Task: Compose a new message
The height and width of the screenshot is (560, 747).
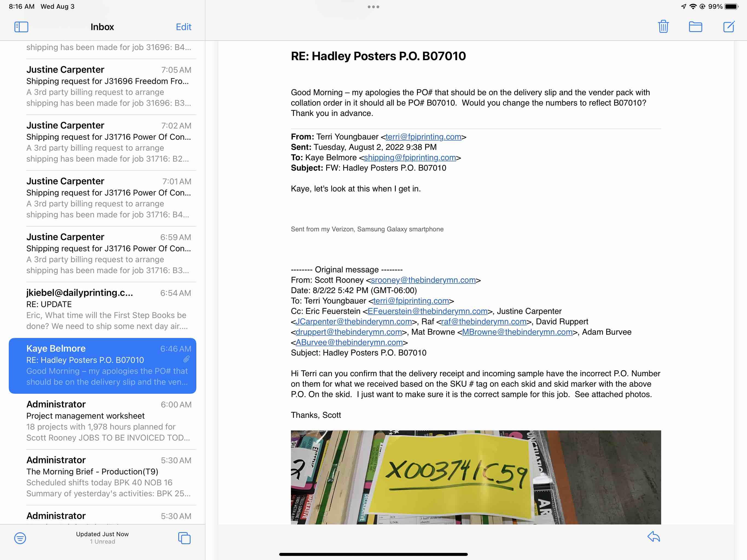Action: pos(728,26)
